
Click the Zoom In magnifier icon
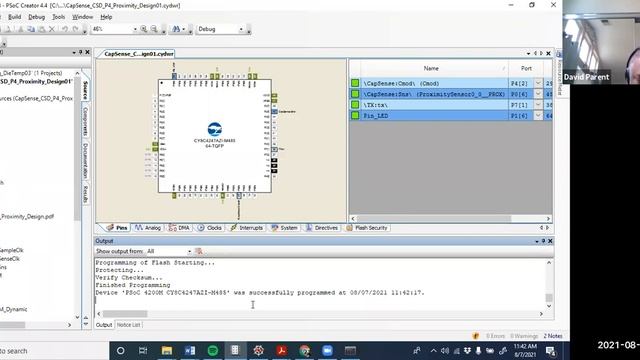[144, 29]
